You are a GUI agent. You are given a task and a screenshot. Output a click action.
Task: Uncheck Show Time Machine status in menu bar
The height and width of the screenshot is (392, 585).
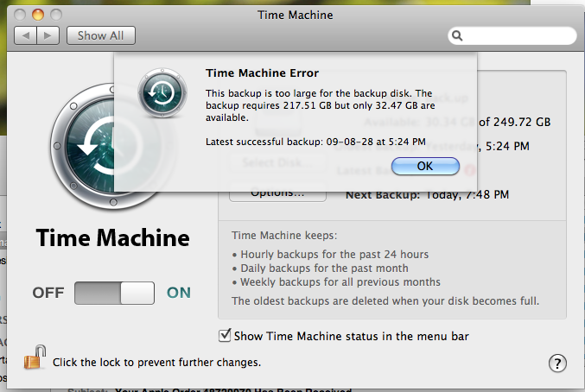[x=225, y=335]
